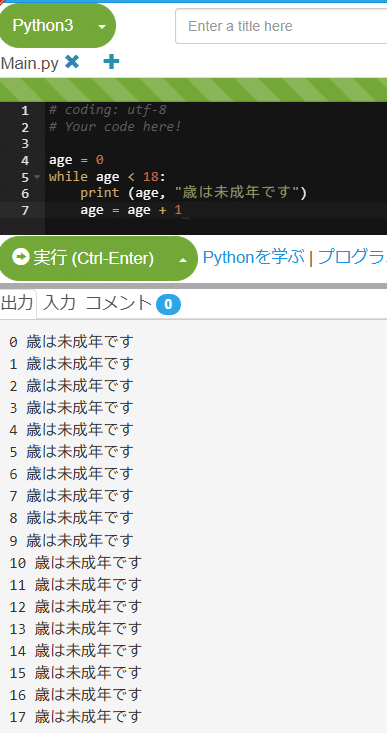
Task: Click the blue comment count badge showing 0
Action: [x=168, y=305]
